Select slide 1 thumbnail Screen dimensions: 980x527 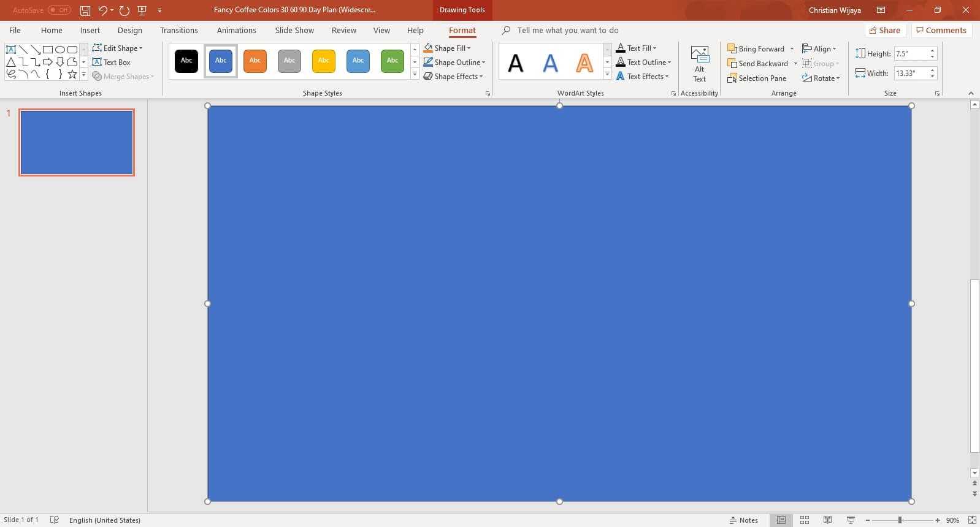[77, 142]
